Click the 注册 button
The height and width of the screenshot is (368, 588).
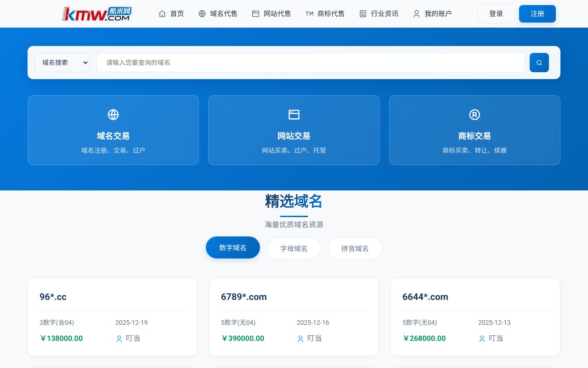(537, 14)
